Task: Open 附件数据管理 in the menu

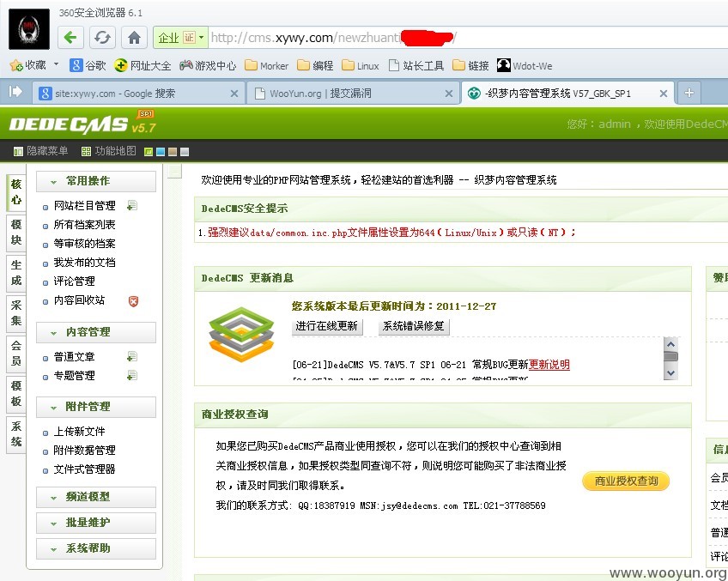Action: 84,451
